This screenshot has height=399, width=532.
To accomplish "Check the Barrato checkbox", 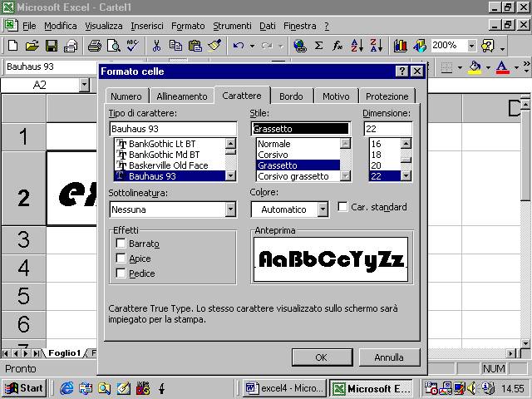I will (121, 244).
